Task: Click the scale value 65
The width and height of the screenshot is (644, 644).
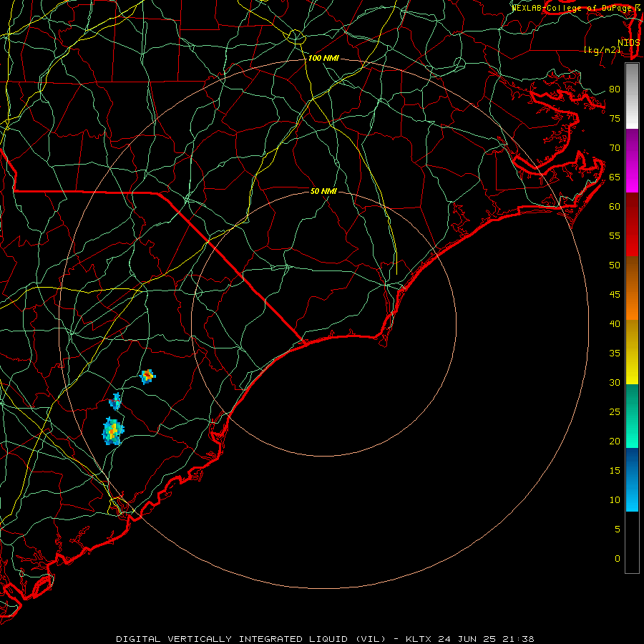Action: (615, 177)
